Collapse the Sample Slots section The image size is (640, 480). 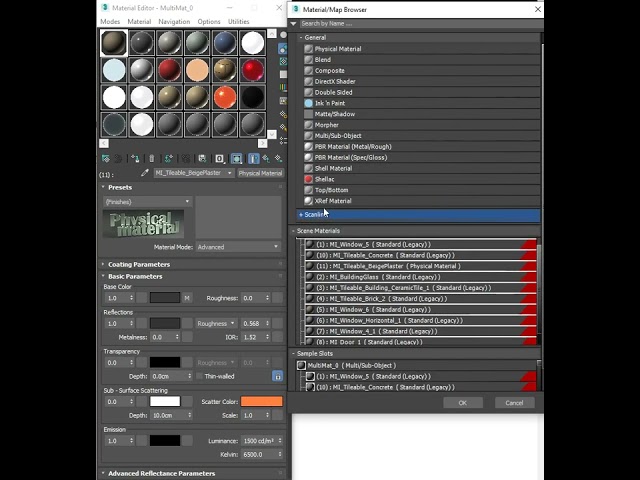[x=293, y=354]
